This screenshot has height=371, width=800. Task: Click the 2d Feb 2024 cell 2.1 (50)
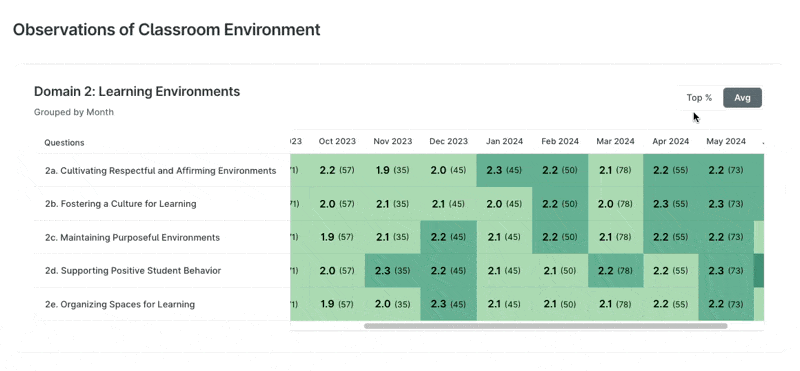click(560, 270)
